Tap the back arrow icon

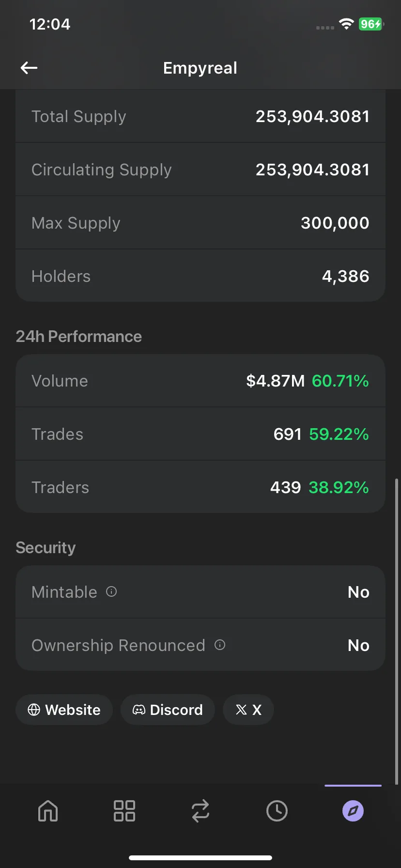[29, 68]
